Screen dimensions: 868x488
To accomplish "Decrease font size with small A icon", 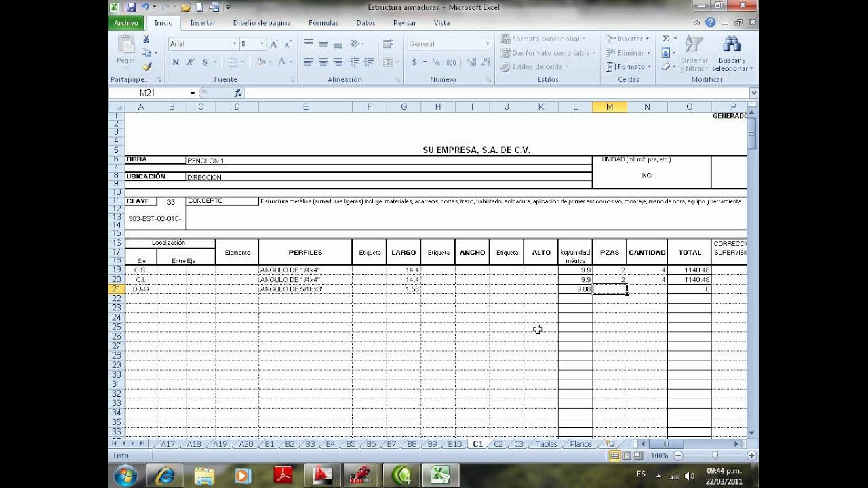I will point(288,44).
